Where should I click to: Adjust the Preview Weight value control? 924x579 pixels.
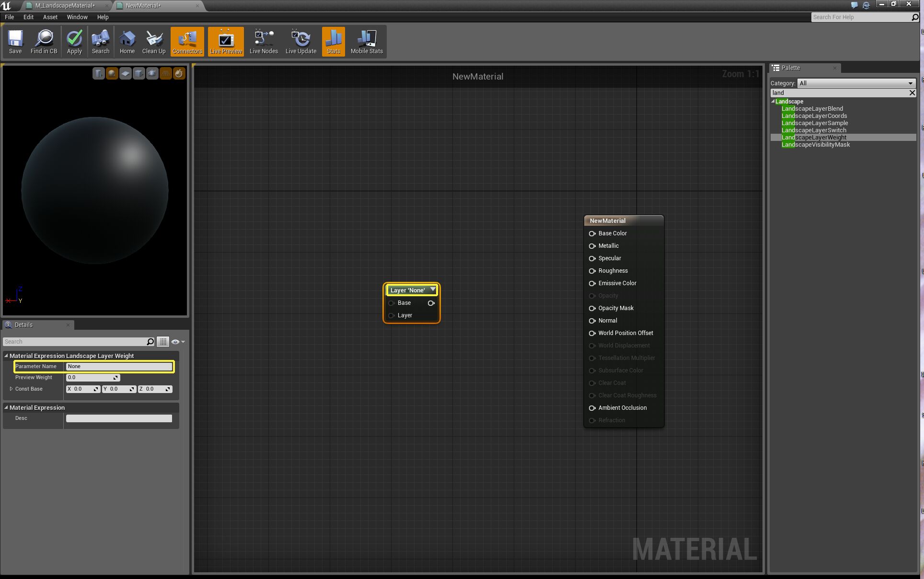click(93, 377)
